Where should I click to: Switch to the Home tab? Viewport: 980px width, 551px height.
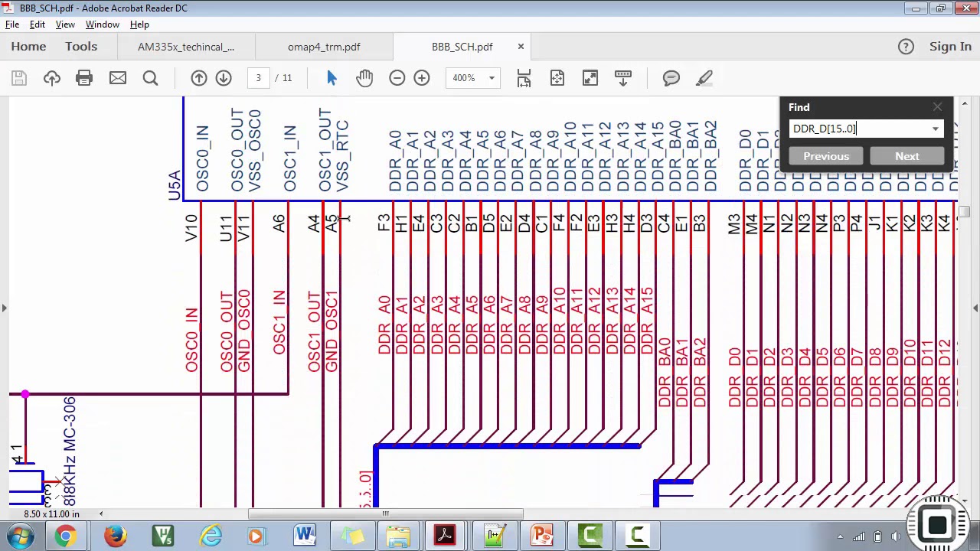tap(28, 47)
